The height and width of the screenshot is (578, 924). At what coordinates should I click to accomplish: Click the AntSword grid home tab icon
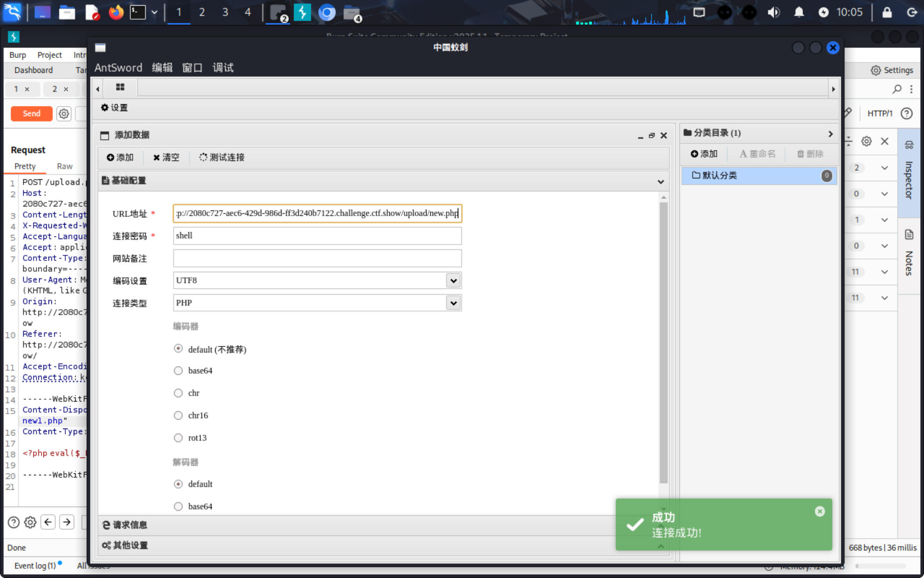click(x=120, y=87)
